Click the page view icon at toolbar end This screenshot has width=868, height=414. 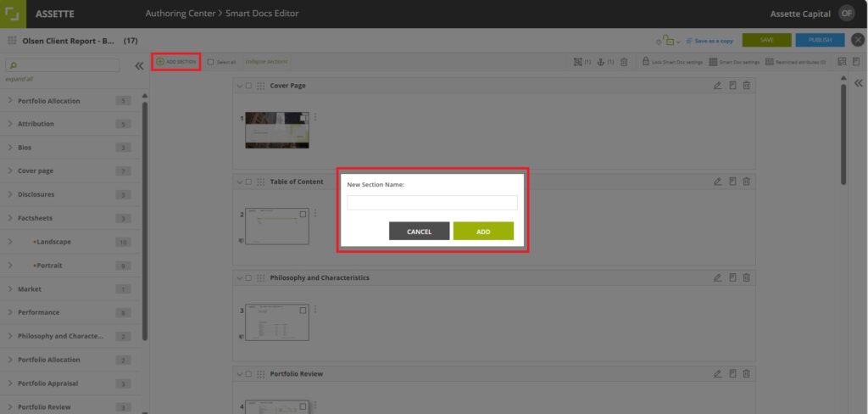click(x=856, y=62)
